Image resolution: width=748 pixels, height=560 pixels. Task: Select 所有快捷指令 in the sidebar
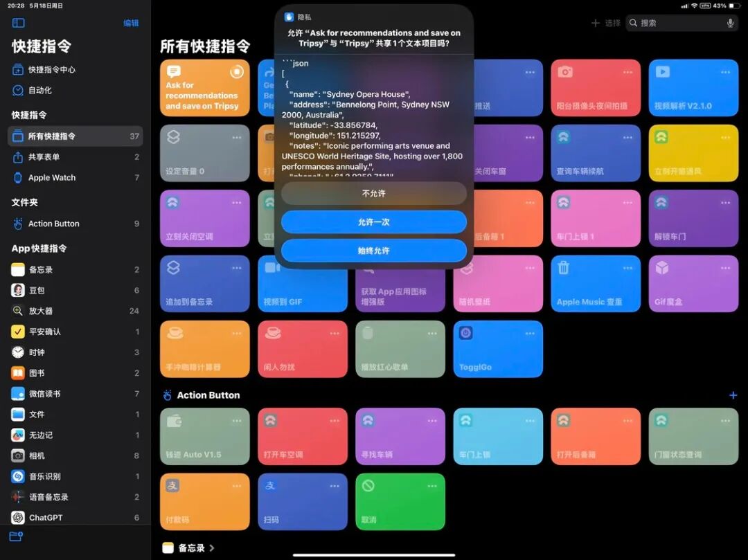(x=75, y=136)
